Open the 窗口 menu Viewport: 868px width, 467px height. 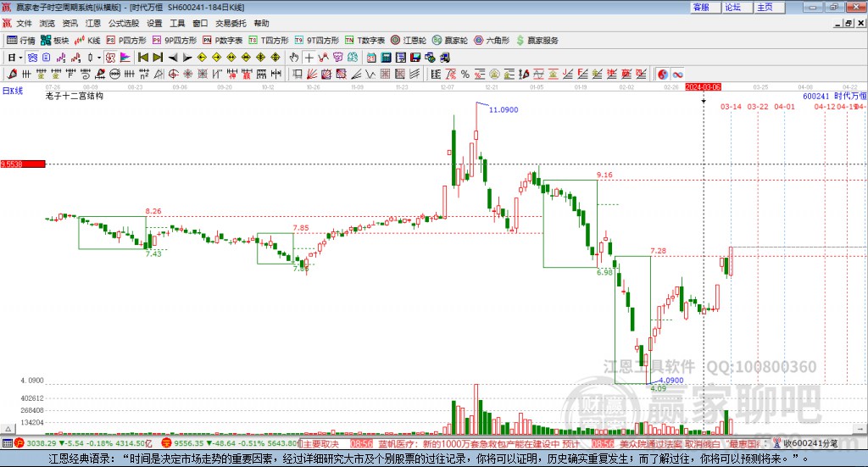(x=200, y=23)
